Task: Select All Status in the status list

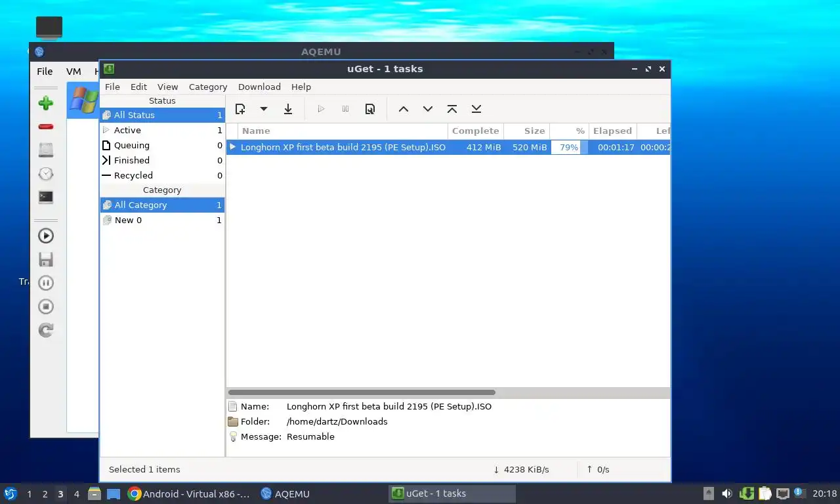Action: coord(162,115)
